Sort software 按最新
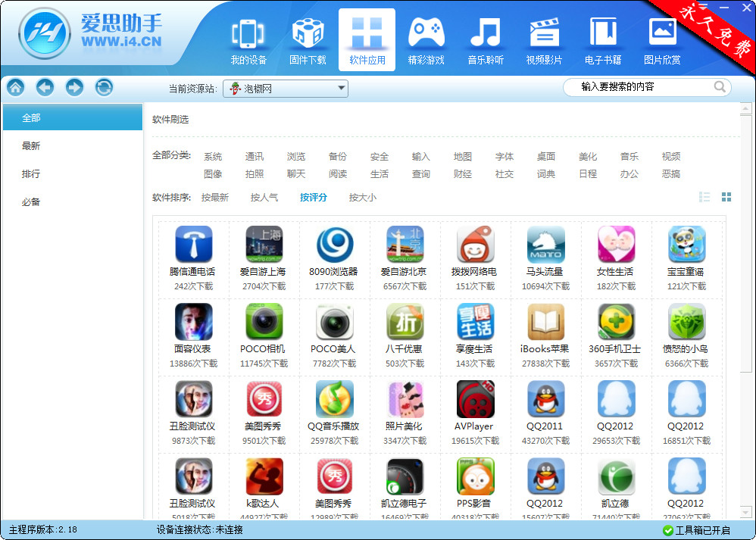The height and width of the screenshot is (540, 756). pyautogui.click(x=215, y=197)
